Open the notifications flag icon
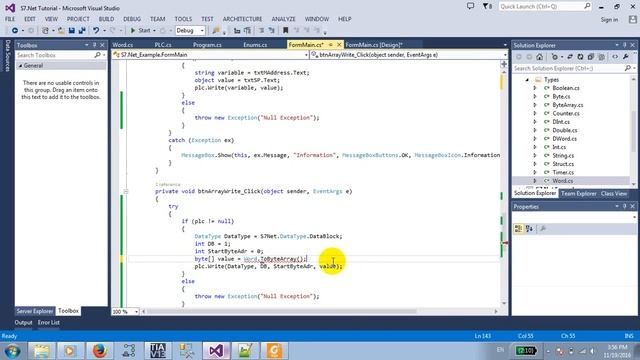The width and height of the screenshot is (640, 360). click(487, 6)
